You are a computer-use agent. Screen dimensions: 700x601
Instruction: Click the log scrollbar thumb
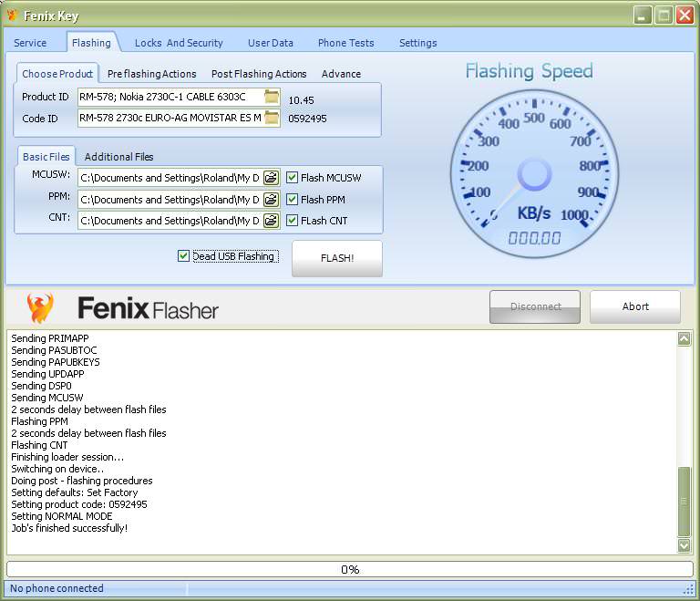coord(684,502)
